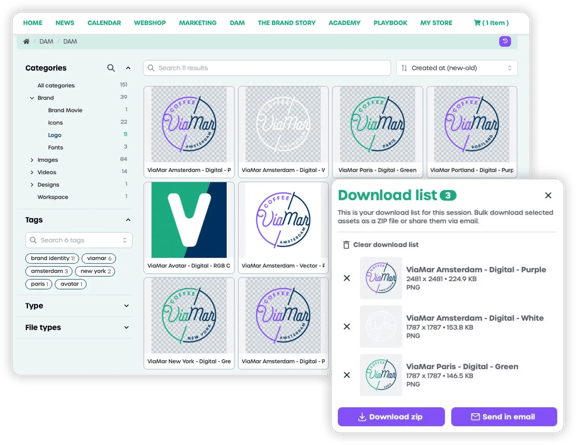This screenshot has height=445, width=576.
Task: Close the Download list panel
Action: click(x=548, y=195)
